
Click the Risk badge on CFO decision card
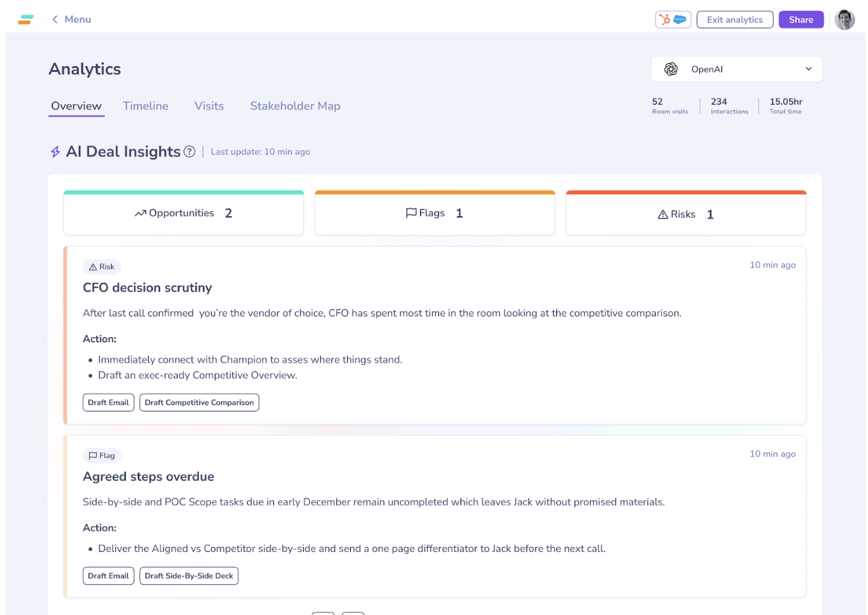tap(101, 267)
